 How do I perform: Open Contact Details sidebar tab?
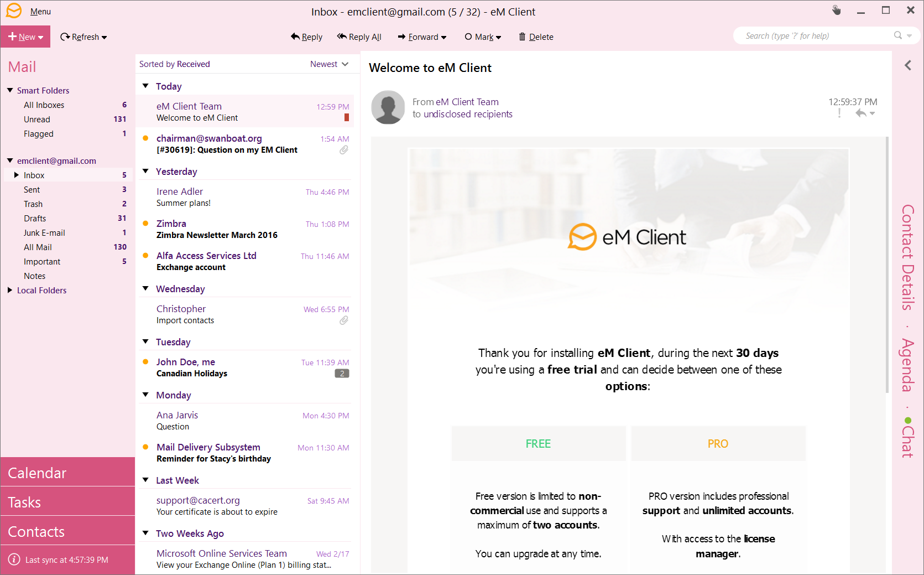point(907,257)
